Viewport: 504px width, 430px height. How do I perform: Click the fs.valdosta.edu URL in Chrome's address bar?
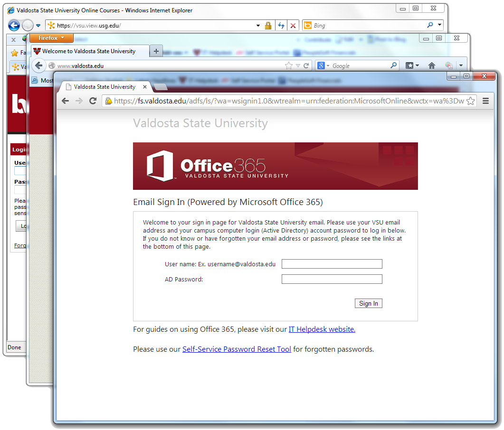pos(289,101)
